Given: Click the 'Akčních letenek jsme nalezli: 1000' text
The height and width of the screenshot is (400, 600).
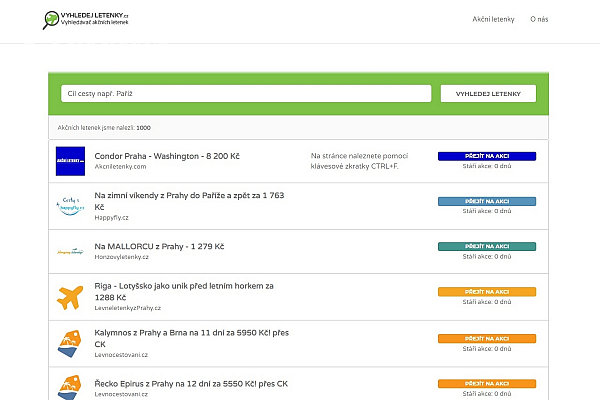Looking at the screenshot, I should [104, 128].
